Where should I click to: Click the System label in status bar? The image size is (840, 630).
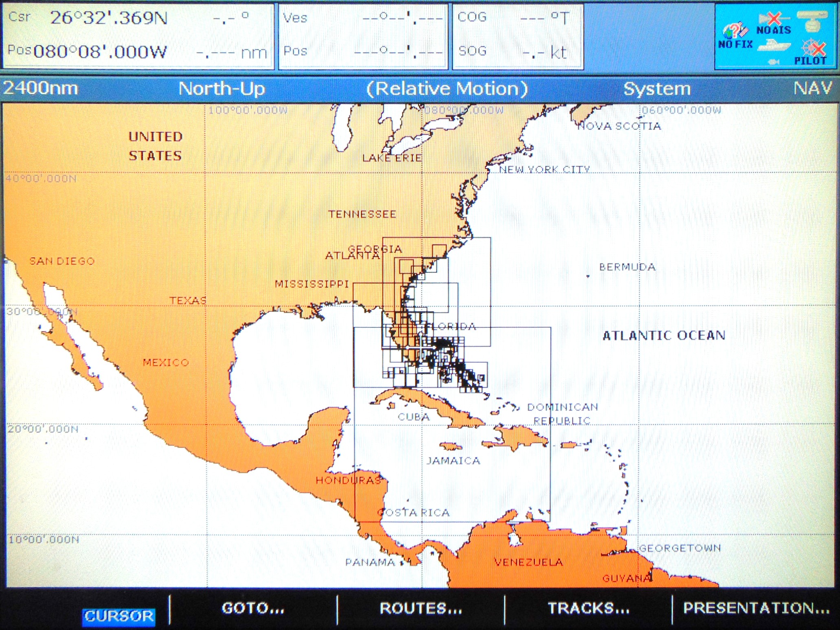pos(657,89)
